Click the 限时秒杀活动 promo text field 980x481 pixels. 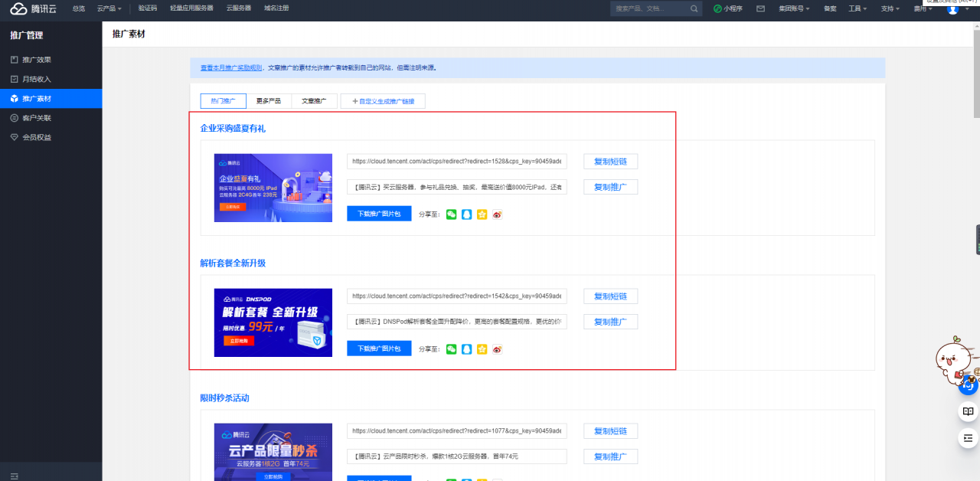pos(457,456)
